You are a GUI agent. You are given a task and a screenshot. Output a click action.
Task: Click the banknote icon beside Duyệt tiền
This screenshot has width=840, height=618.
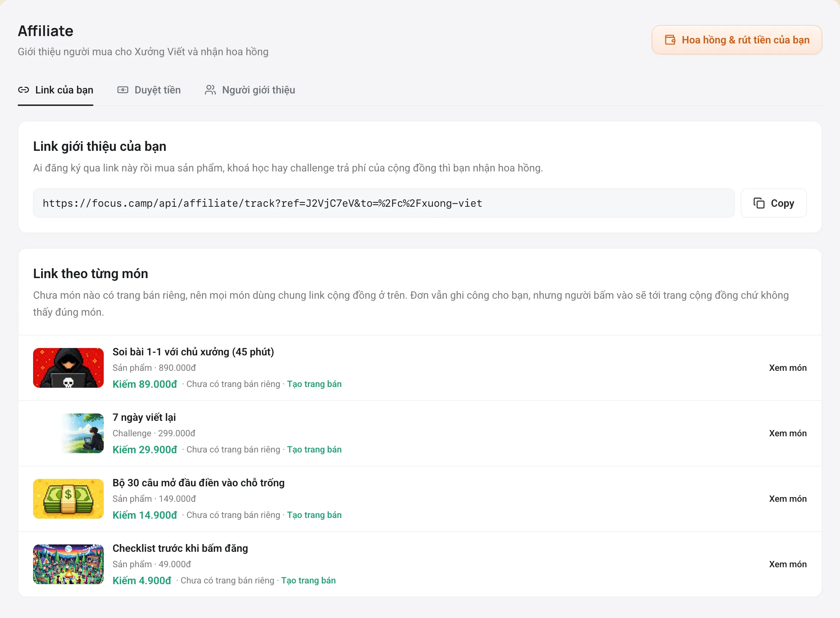click(123, 90)
